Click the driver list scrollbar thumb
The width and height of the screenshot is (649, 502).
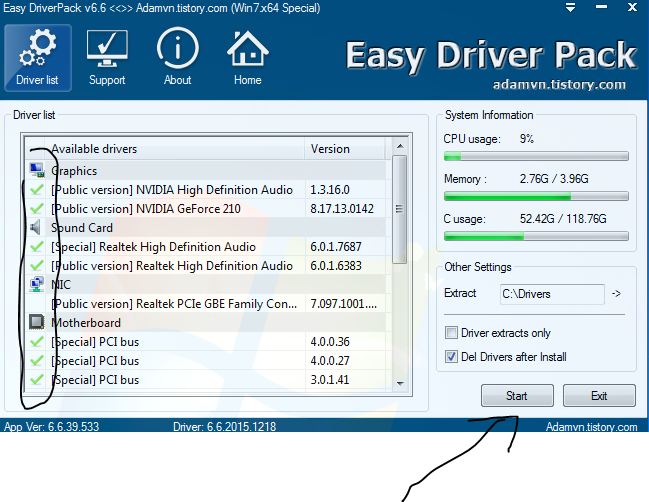[400, 209]
